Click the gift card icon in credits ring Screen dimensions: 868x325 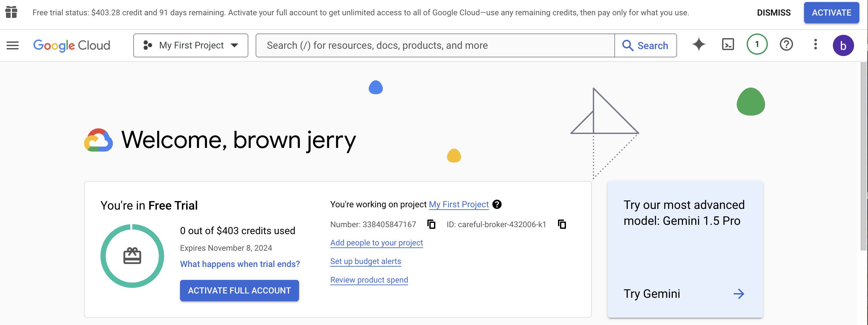tap(132, 256)
